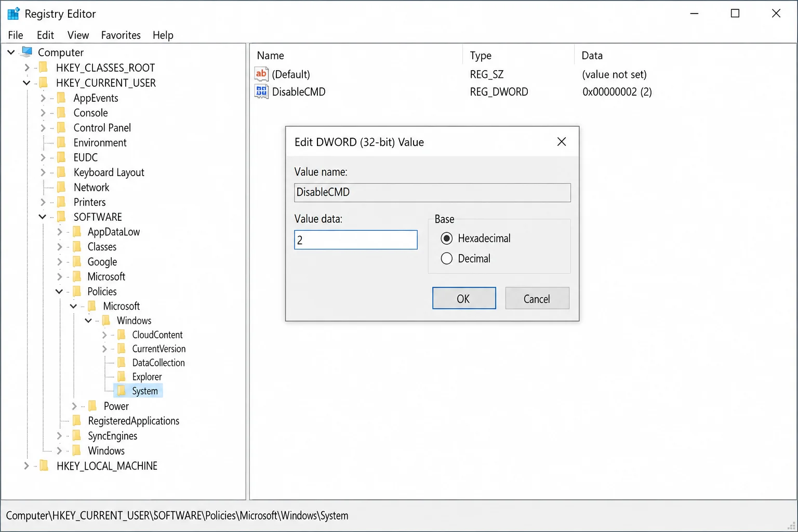Collapse the Policies key chevron
This screenshot has width=798, height=532.
coord(59,291)
